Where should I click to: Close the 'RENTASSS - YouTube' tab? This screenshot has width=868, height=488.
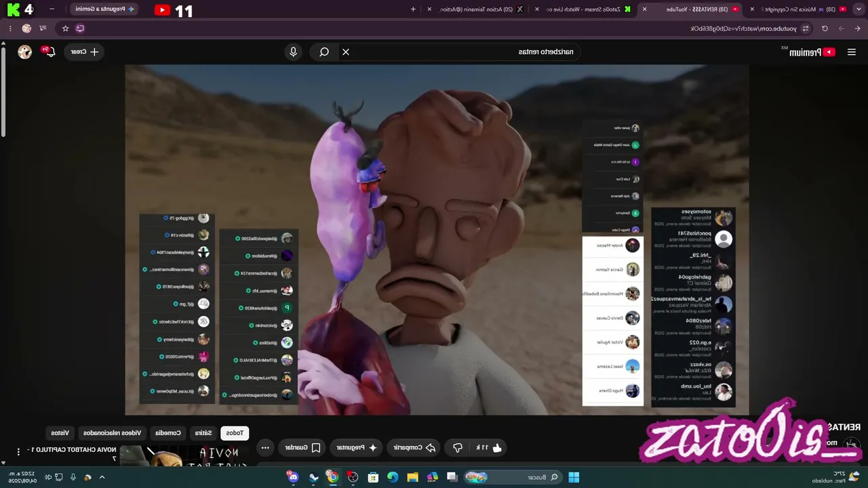pyautogui.click(x=644, y=9)
